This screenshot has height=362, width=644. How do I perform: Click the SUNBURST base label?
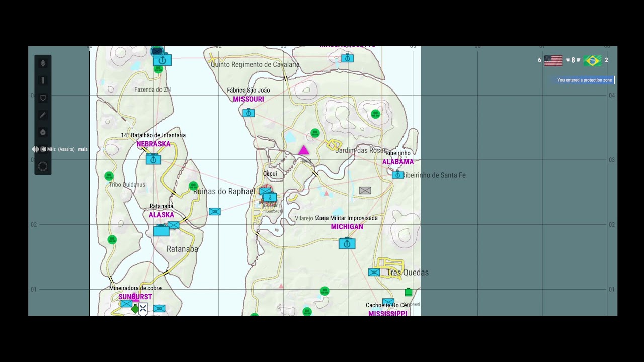[x=135, y=297]
